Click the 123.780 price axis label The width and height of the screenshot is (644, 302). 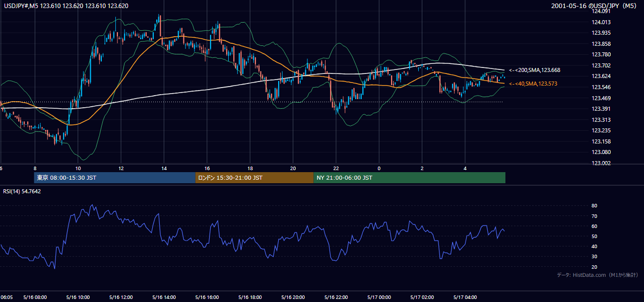601,54
